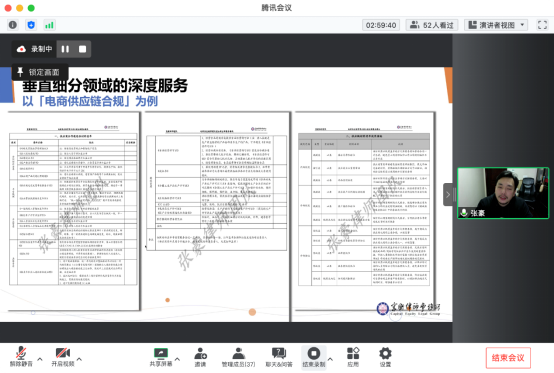The image size is (554, 373).
Task: Open meeting 设置 gear
Action: [385, 357]
